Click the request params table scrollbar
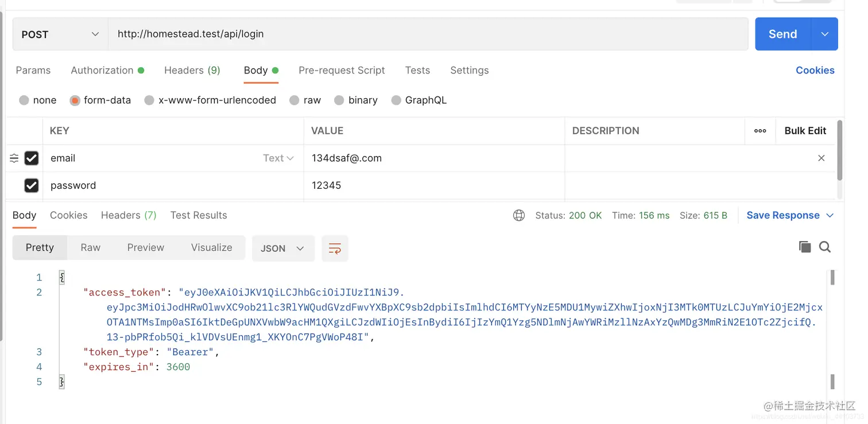 point(840,150)
